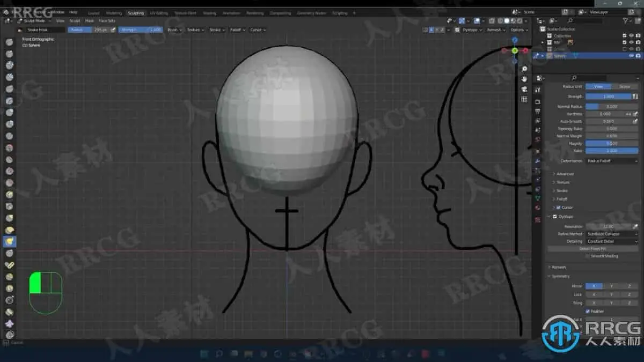The image size is (644, 362).
Task: Open the Face Sets menu
Action: (107, 20)
